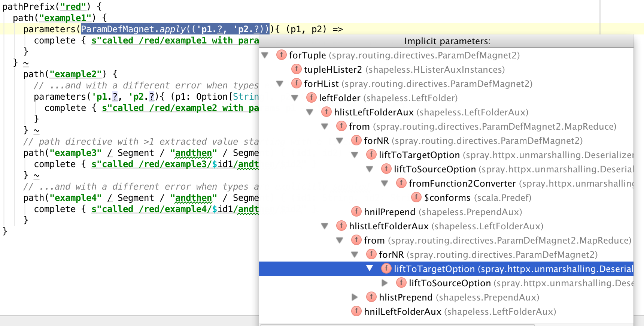Collapse the unselected liftToTargetOption node
Image resolution: width=644 pixels, height=326 pixels.
point(355,155)
